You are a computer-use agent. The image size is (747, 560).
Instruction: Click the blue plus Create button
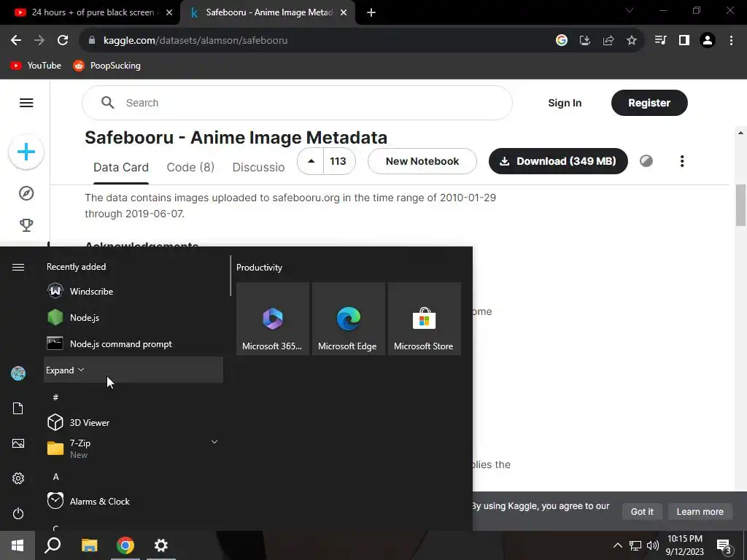26,152
